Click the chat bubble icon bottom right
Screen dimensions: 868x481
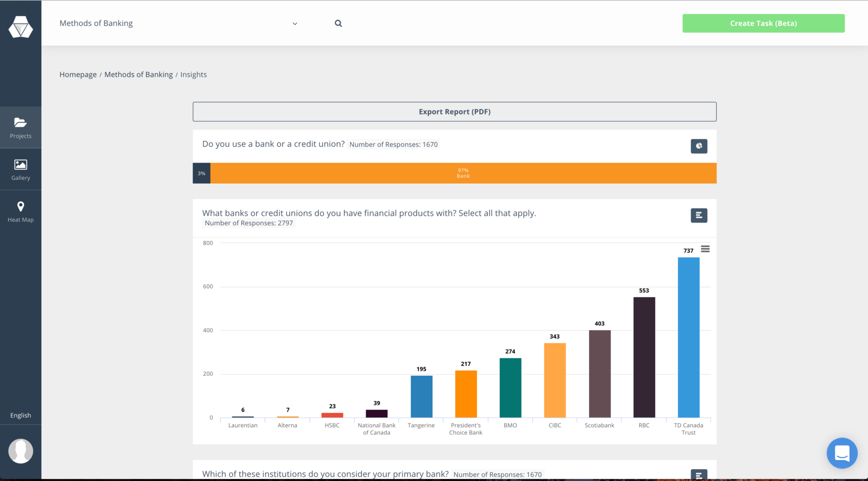[842, 453]
